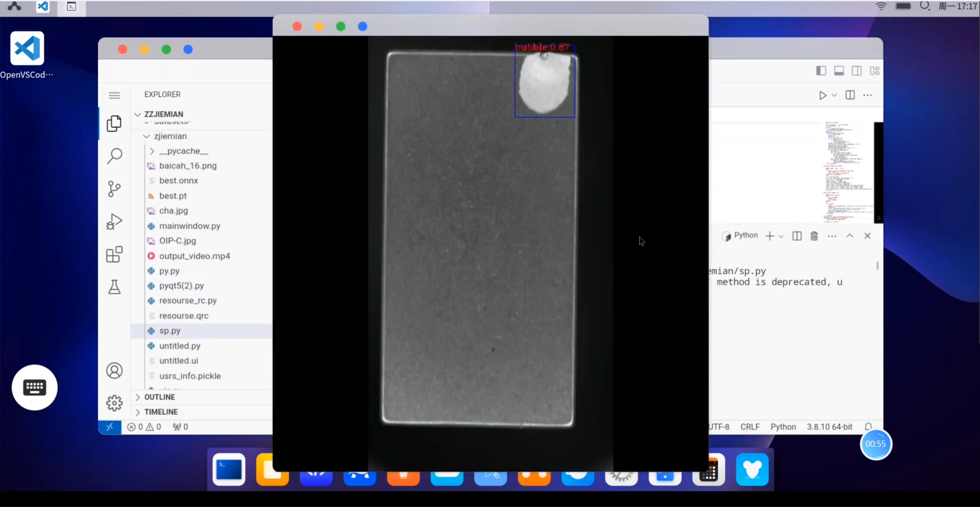
Task: Expand the __pycache__ folder
Action: [183, 151]
